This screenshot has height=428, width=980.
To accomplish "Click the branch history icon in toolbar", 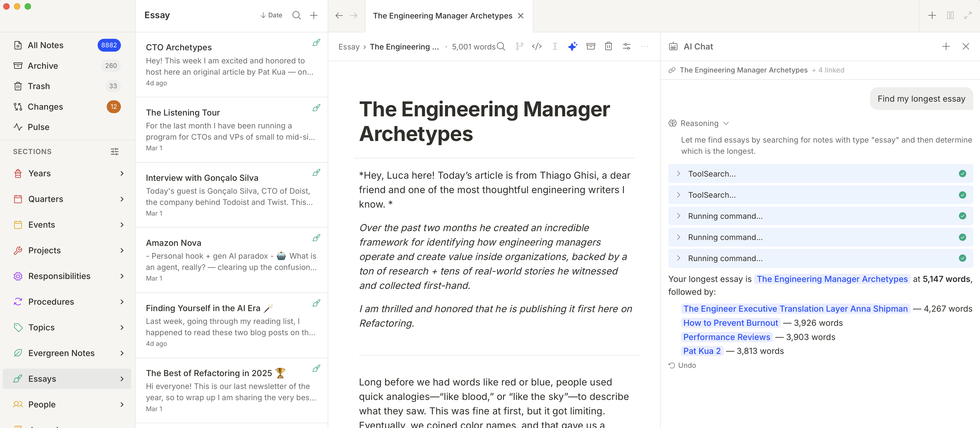I will pyautogui.click(x=519, y=47).
